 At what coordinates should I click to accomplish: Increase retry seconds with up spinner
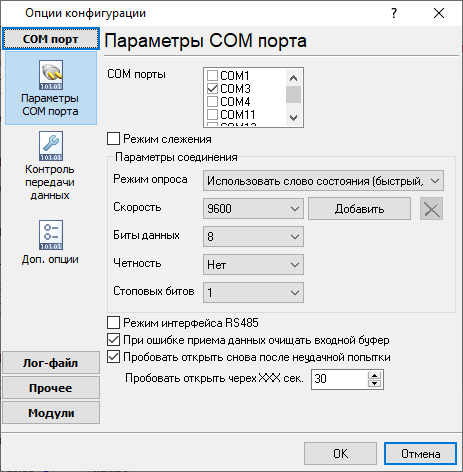pos(375,375)
